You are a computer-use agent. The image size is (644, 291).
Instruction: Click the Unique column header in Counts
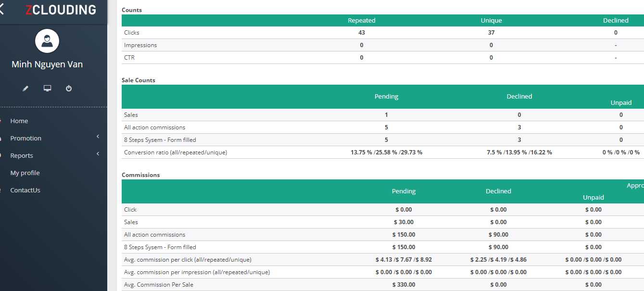coord(491,21)
